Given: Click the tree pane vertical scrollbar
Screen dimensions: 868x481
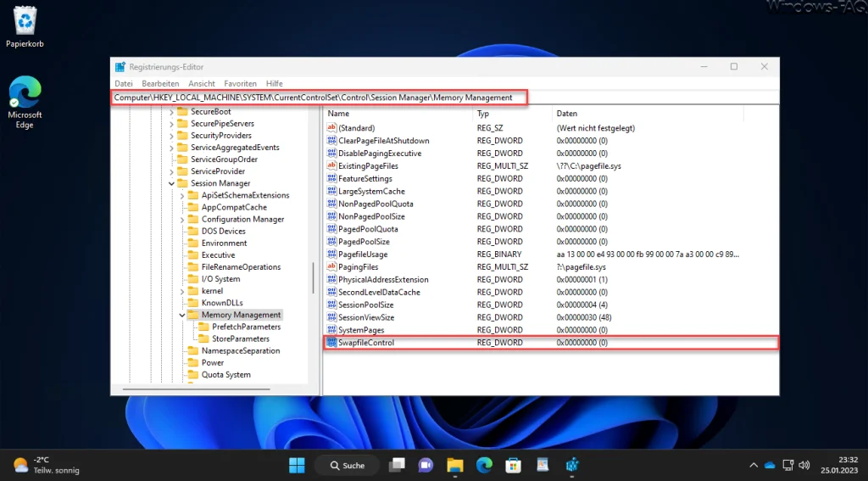Looking at the screenshot, I should point(314,279).
